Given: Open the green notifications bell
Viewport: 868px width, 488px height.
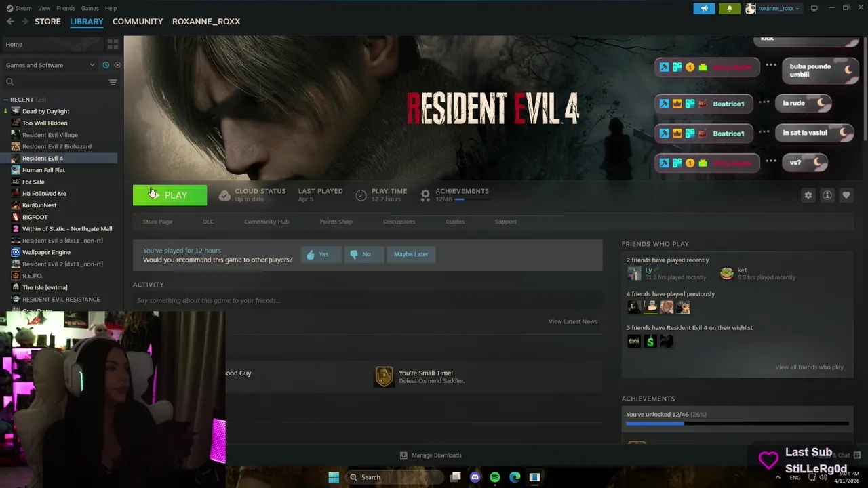Looking at the screenshot, I should (729, 8).
